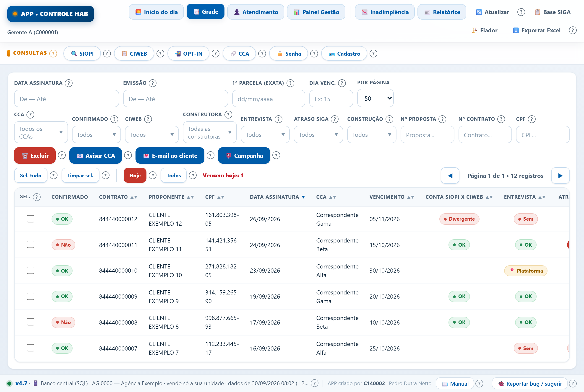Screen dimensions: 584x392
Task: Click help icon after status bar database text
Action: point(315,383)
